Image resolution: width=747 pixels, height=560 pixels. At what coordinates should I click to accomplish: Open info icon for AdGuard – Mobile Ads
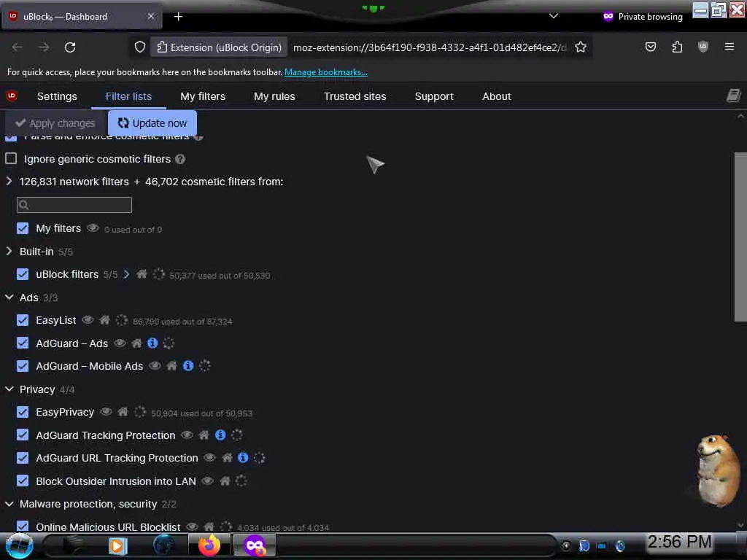[188, 366]
